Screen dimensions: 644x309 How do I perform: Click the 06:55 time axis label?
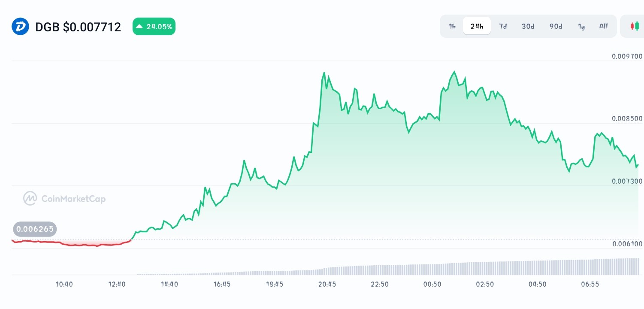[590, 284]
